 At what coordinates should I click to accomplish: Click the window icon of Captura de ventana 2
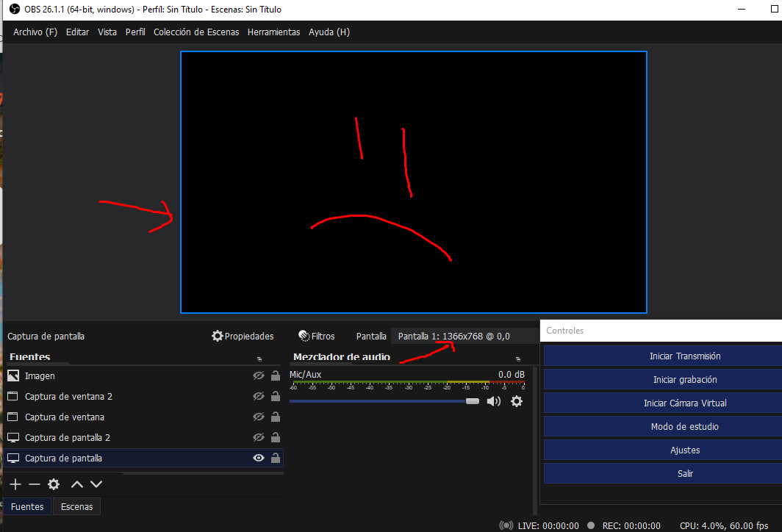(x=13, y=396)
